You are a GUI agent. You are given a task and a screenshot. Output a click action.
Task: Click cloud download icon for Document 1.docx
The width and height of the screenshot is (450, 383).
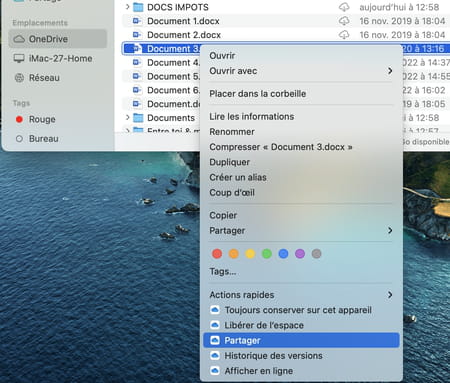(344, 21)
